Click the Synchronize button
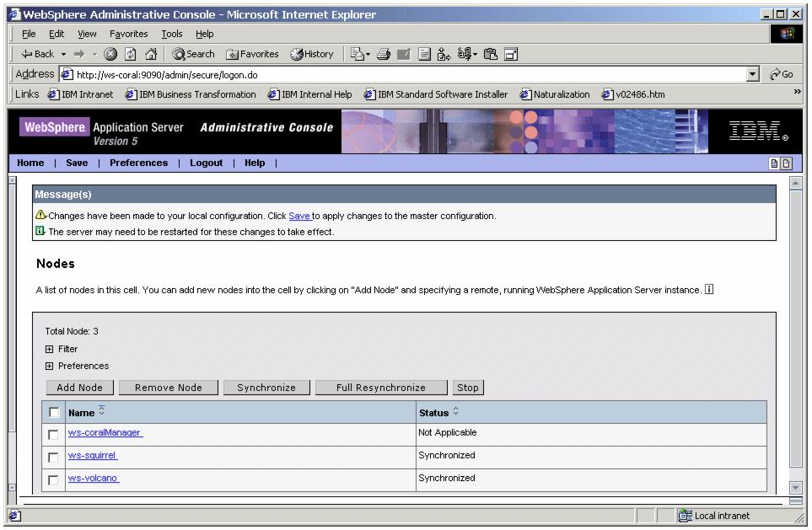Image resolution: width=812 pixels, height=530 pixels. click(266, 388)
